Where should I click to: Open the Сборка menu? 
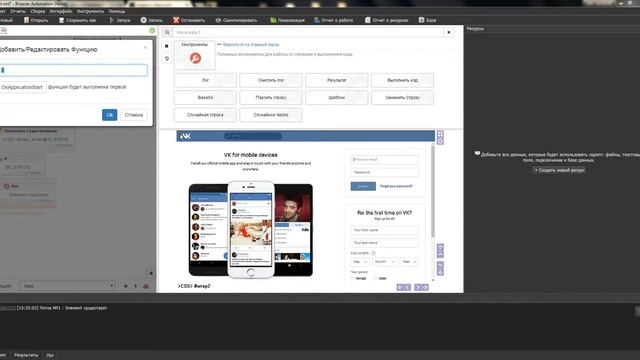pos(38,11)
